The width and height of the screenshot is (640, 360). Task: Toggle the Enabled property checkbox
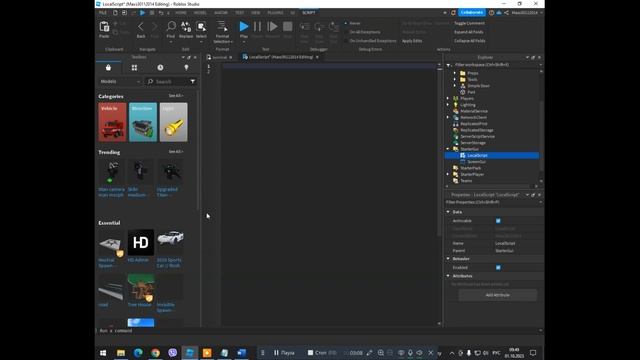[x=498, y=267]
